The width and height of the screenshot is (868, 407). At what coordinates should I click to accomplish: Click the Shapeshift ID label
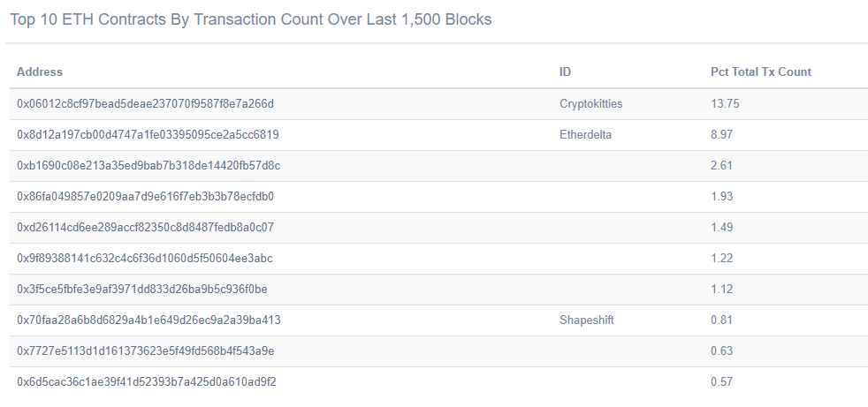[x=587, y=320]
